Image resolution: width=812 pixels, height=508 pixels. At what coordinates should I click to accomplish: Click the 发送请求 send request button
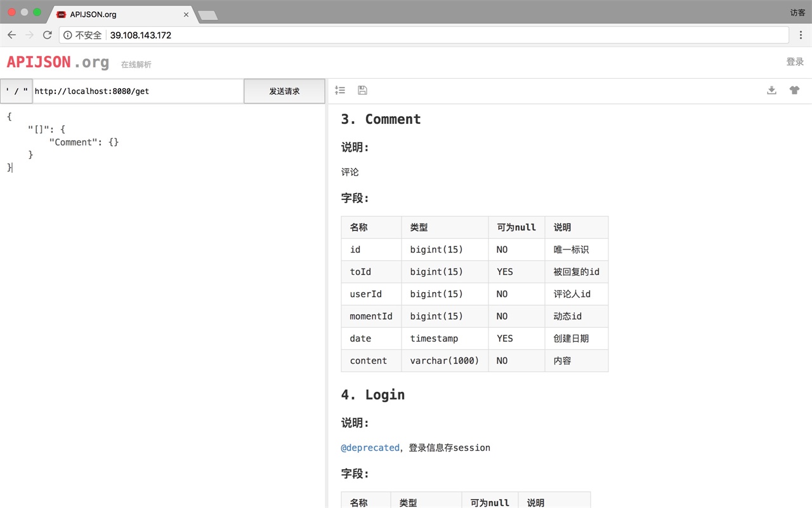click(284, 91)
